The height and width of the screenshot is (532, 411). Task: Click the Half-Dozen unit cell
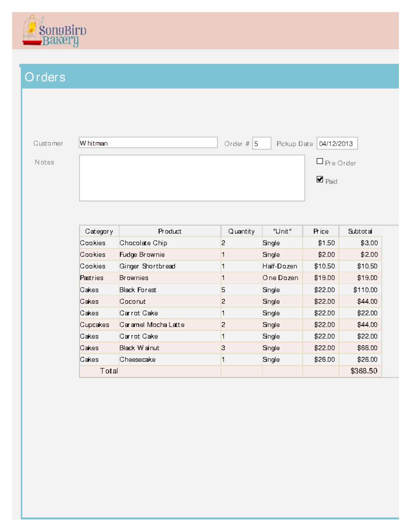coord(282,266)
